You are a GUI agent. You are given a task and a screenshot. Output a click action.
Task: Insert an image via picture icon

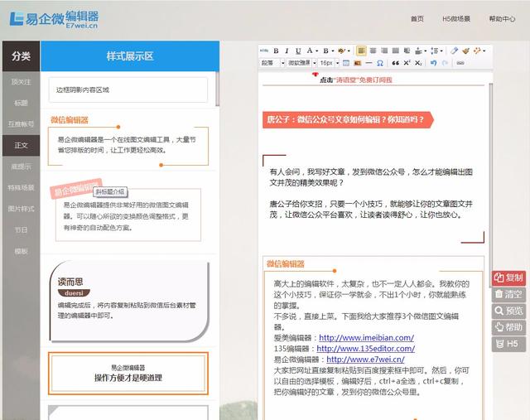click(358, 63)
